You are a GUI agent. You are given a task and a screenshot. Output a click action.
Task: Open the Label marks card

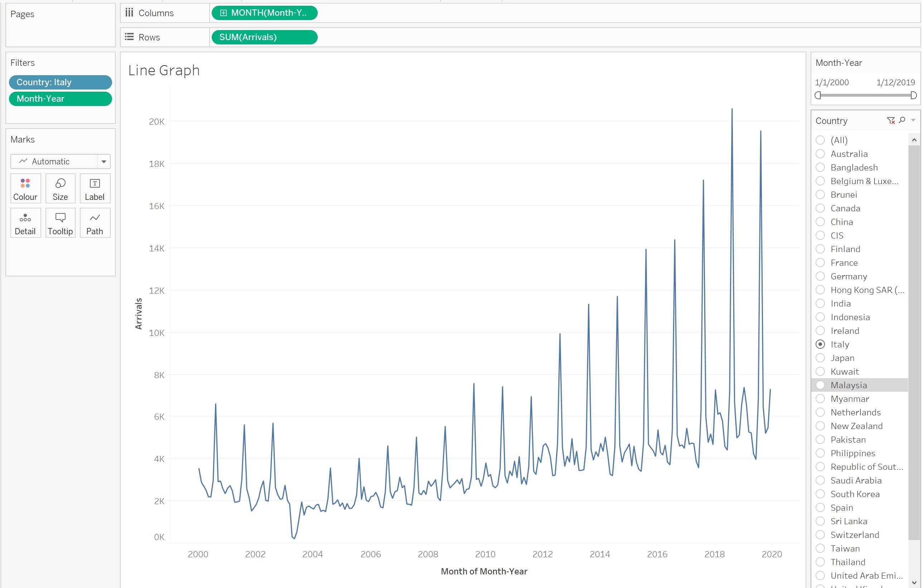(x=95, y=188)
